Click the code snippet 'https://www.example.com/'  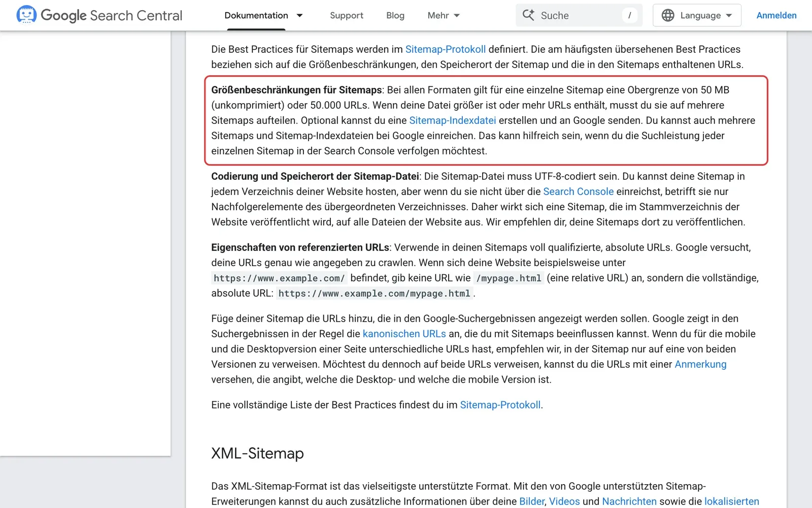tap(279, 278)
